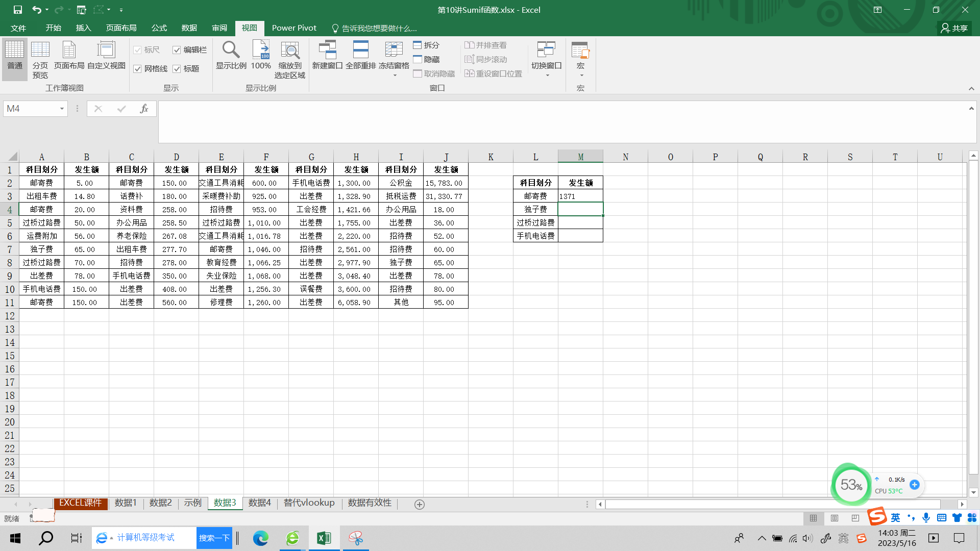Viewport: 980px width, 551px height.
Task: Arrange All windows (全部重排)
Action: tap(361, 55)
